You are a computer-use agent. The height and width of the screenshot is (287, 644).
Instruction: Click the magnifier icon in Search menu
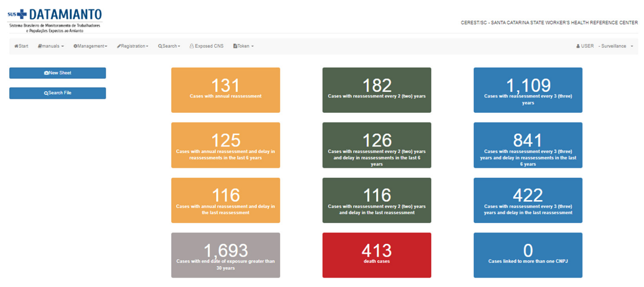point(160,46)
